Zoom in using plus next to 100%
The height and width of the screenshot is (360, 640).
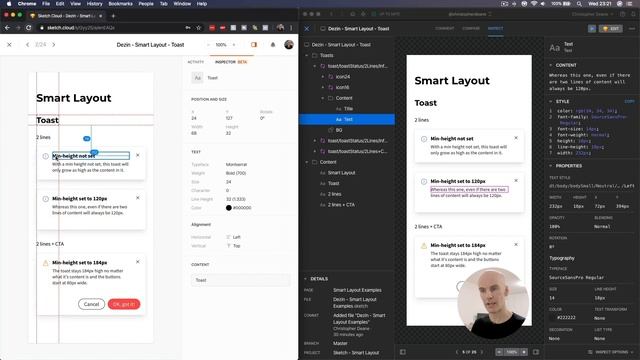(234, 45)
